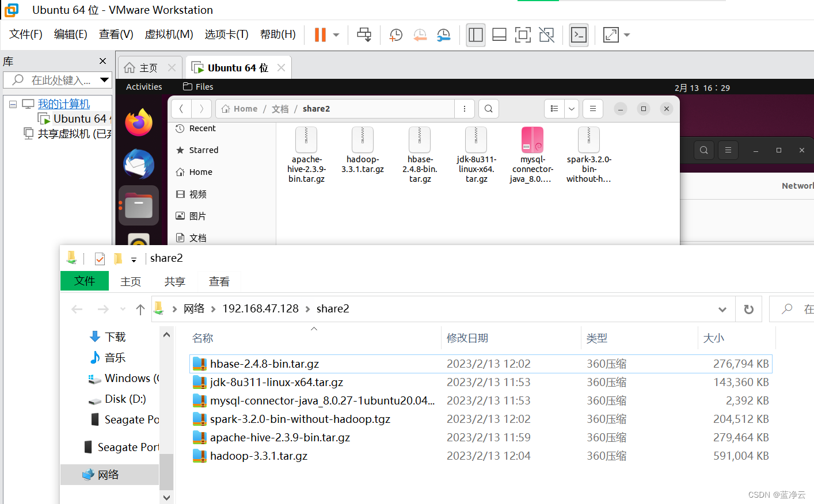Toggle the VMware library sidebar view
Screen dimensions: 814x504
pyautogui.click(x=476, y=35)
